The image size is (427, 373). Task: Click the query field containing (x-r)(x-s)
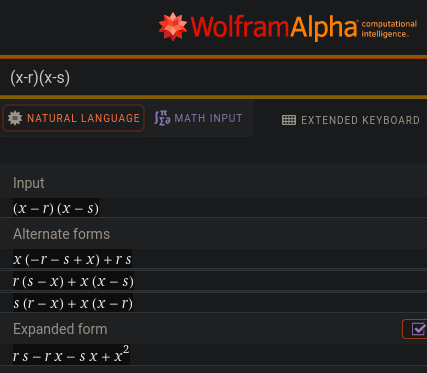213,78
